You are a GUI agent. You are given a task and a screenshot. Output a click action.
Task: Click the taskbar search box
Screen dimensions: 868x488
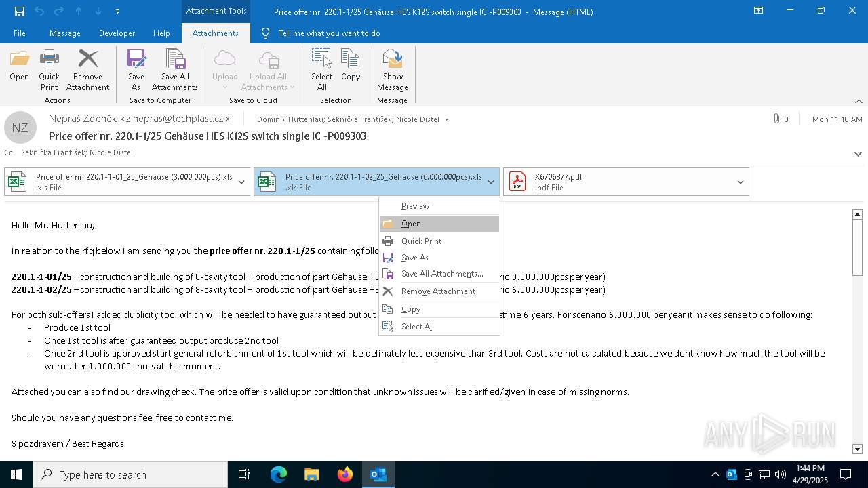tap(130, 474)
